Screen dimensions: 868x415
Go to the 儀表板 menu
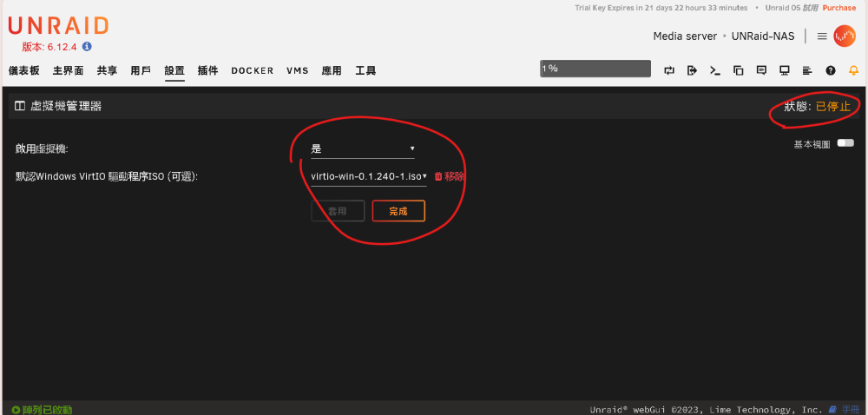tap(24, 70)
